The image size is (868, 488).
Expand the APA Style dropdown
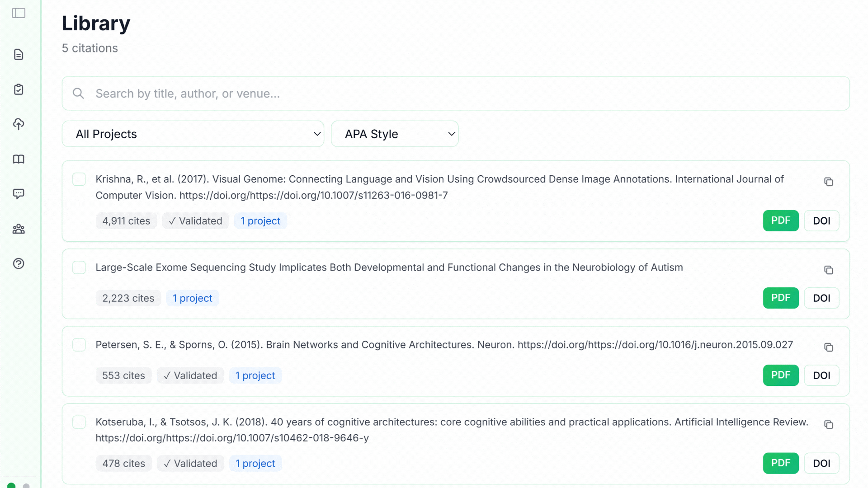(395, 134)
